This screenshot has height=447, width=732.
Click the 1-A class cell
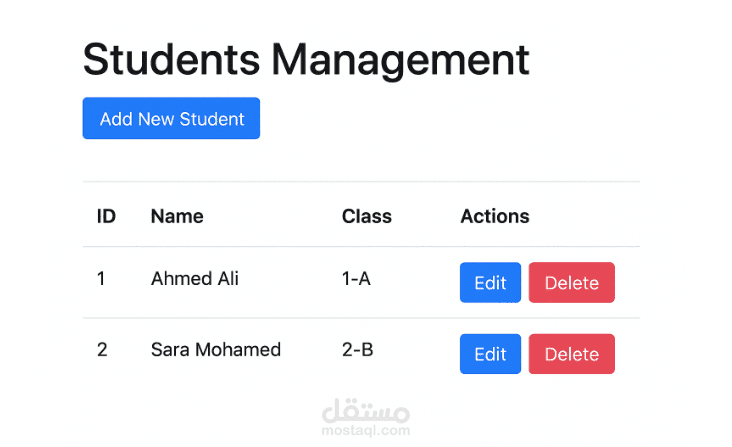[356, 279]
